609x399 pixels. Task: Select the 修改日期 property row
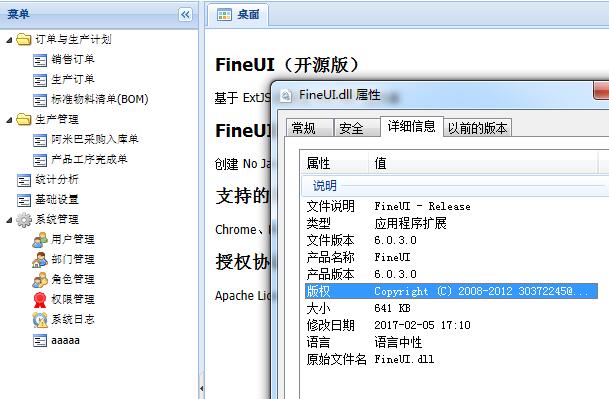click(x=451, y=325)
